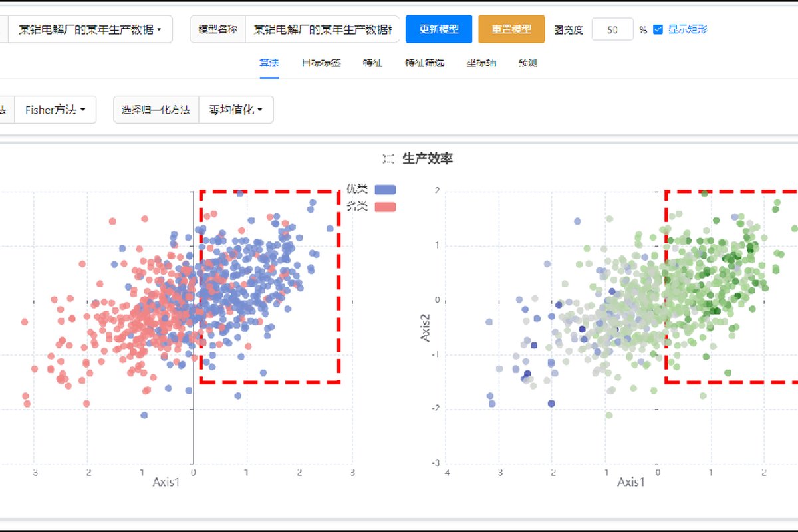Click the blue 更新模型 button
The image size is (798, 532).
tap(439, 29)
